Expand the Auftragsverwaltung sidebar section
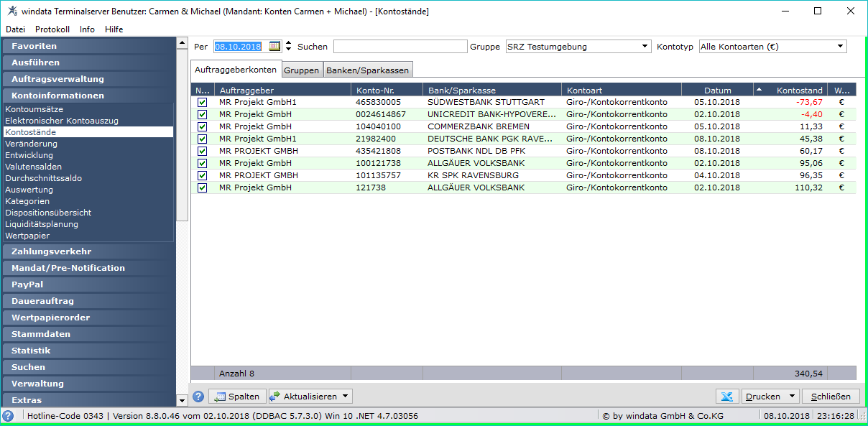868x426 pixels. [88, 79]
